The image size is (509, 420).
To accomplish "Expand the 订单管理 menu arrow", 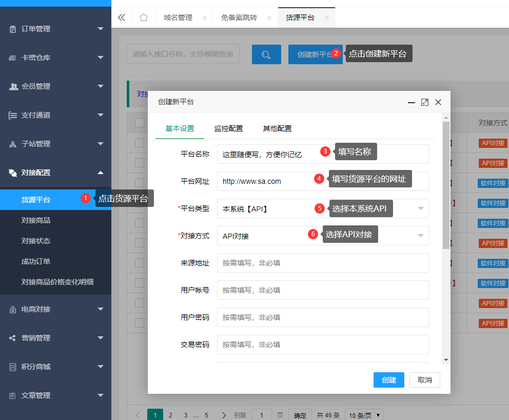I will click(x=101, y=29).
